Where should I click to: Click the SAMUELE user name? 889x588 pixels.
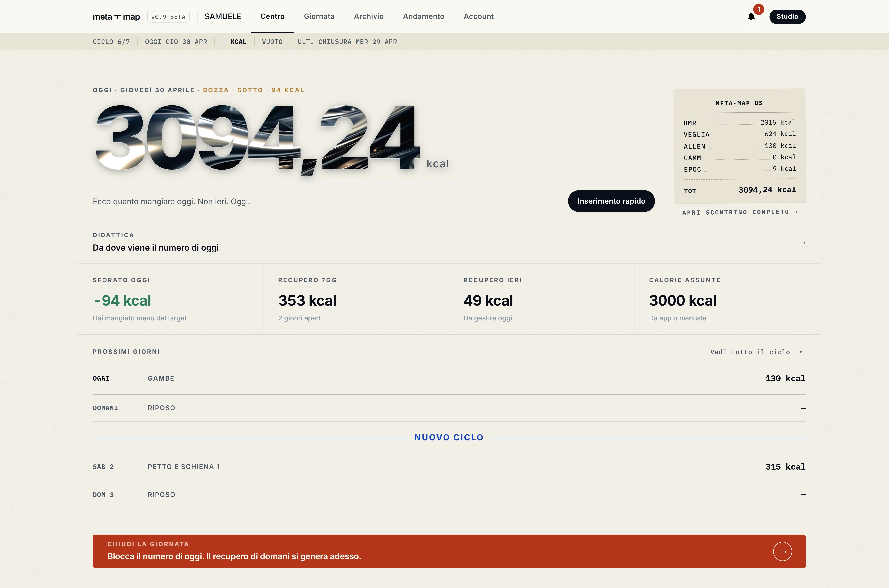pos(223,17)
